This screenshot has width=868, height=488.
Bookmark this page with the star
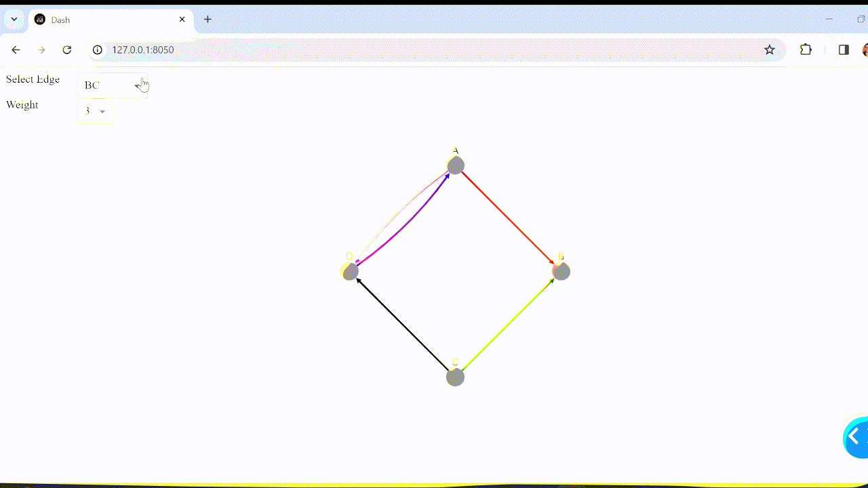coord(770,49)
